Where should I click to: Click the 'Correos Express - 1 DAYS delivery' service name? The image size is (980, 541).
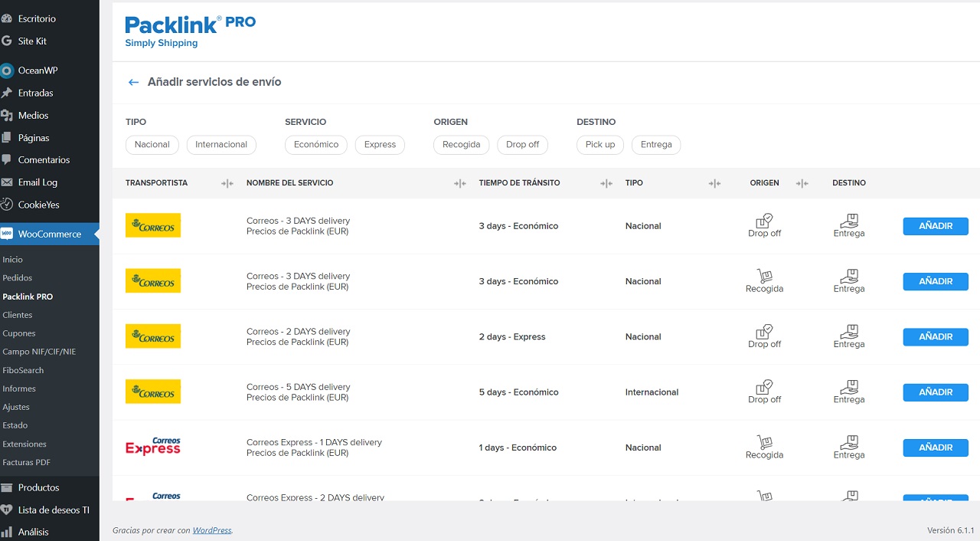tap(314, 442)
